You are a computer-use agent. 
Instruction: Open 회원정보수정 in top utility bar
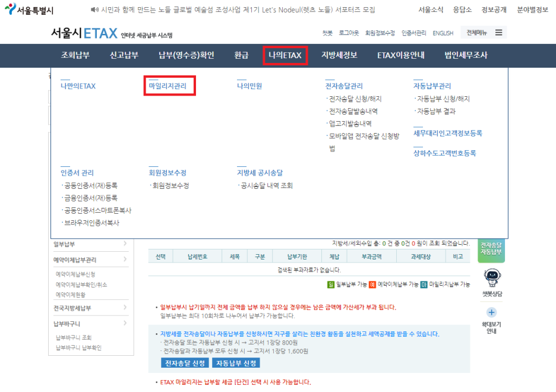[x=380, y=33]
